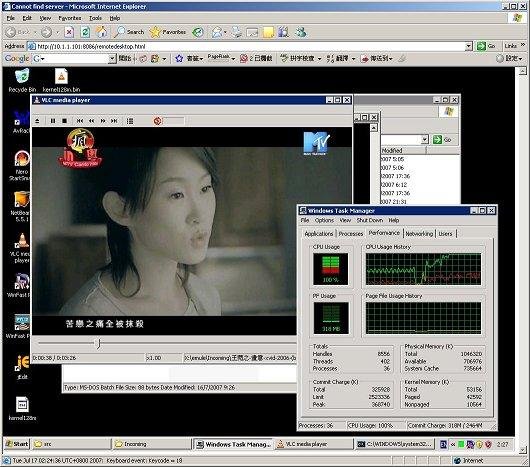Viewport: 530px width, 467px height.
Task: Expand the PageRank dropdown in Google toolbar
Action: 233,59
